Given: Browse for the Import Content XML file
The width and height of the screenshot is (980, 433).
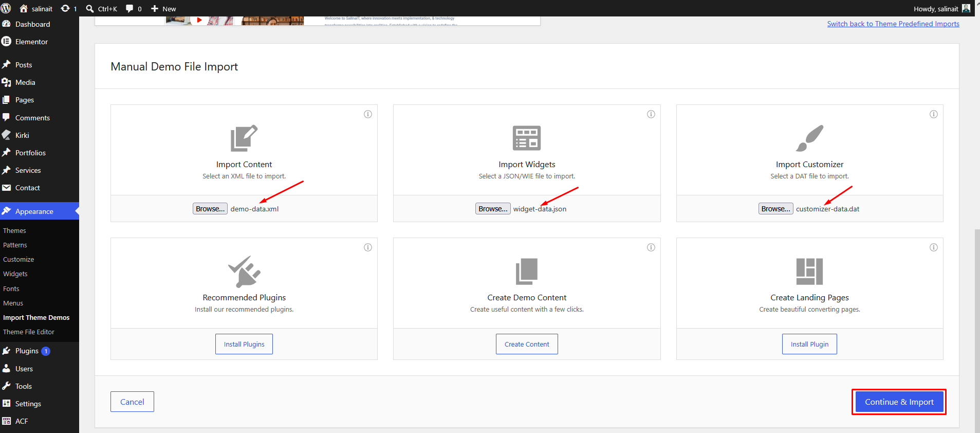Looking at the screenshot, I should 210,209.
